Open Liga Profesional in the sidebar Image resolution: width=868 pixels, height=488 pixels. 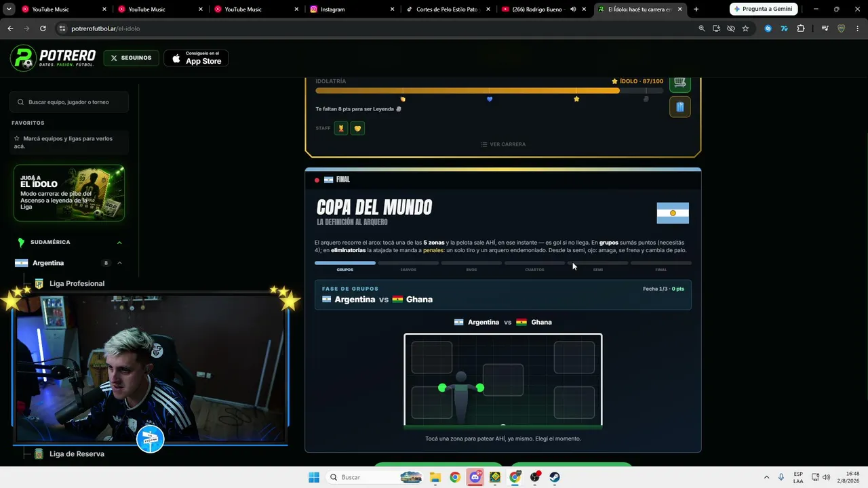77,283
